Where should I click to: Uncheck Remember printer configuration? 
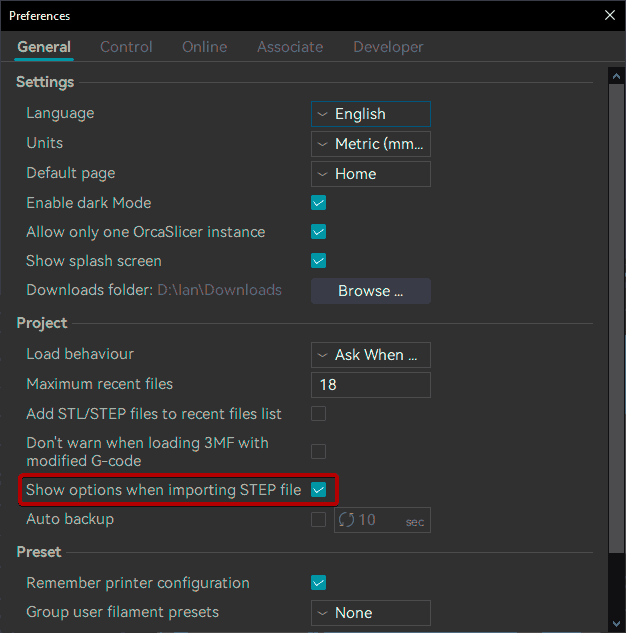click(318, 583)
